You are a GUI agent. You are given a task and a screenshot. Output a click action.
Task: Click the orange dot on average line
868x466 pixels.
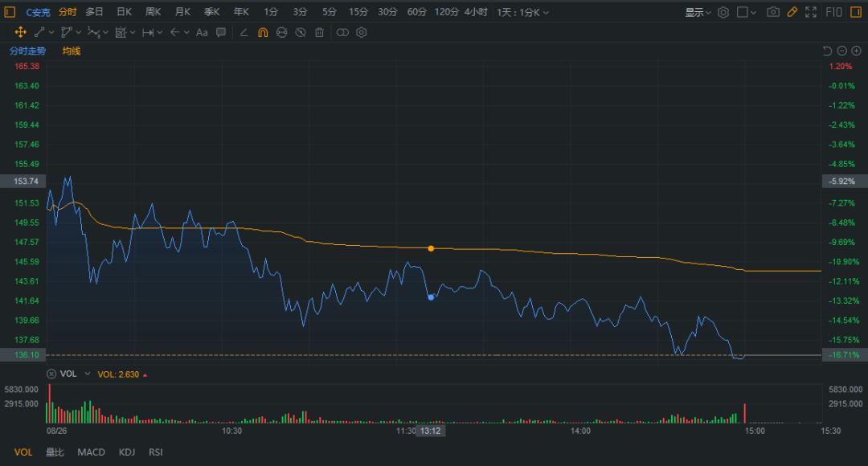click(431, 248)
